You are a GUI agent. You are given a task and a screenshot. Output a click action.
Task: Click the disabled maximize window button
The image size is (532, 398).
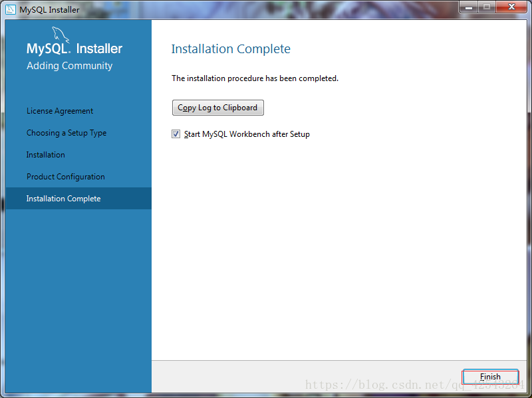click(487, 7)
